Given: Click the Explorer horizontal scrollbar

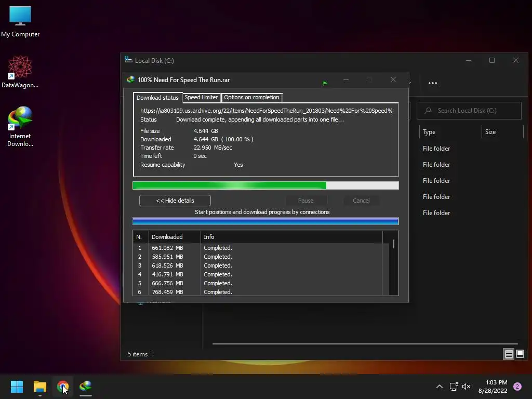Looking at the screenshot, I should pos(365,344).
